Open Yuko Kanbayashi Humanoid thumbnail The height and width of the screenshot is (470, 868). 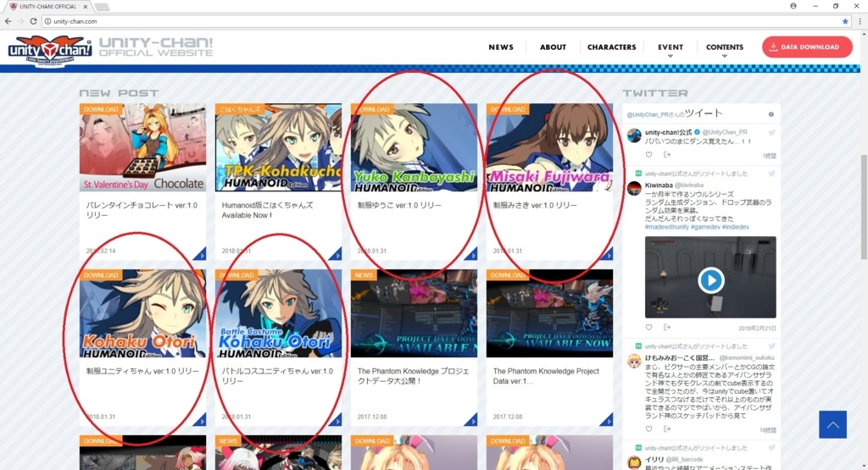414,147
